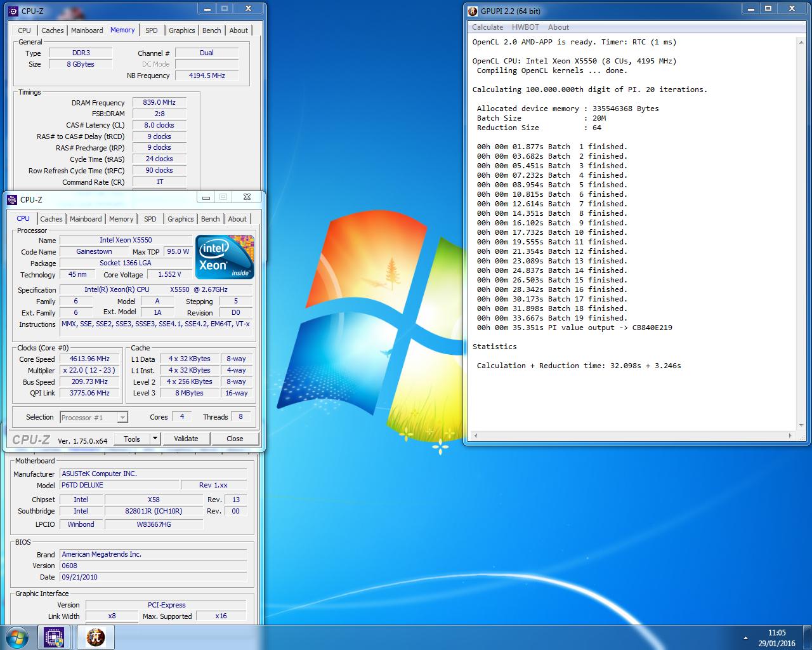The image size is (812, 650).
Task: Click the Intel Xeon inside logo
Action: point(225,256)
